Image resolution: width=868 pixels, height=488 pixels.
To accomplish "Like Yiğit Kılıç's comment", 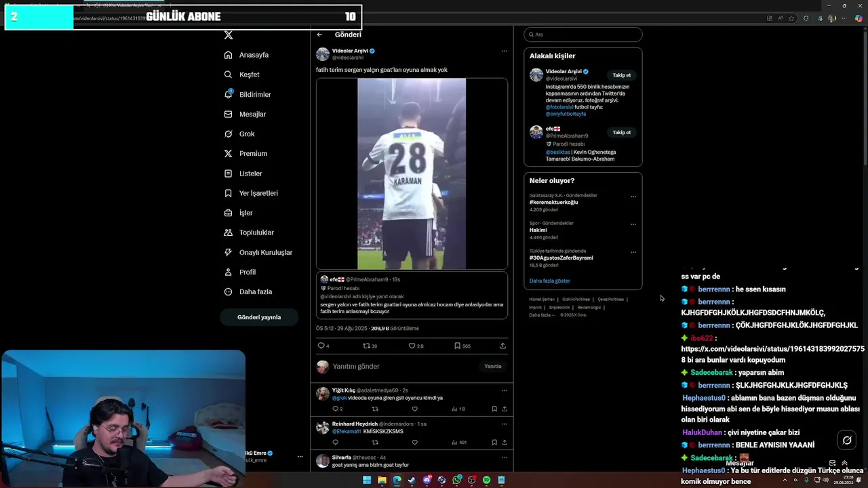I will pyautogui.click(x=414, y=409).
